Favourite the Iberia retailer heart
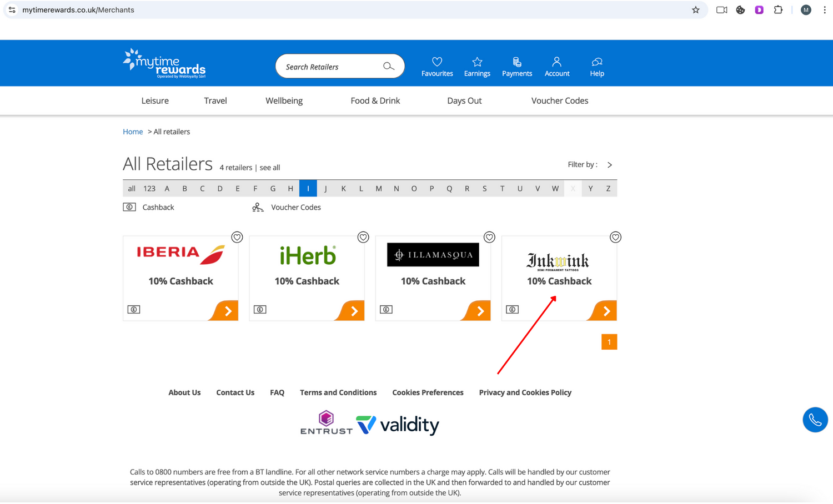The image size is (833, 504). tap(237, 237)
